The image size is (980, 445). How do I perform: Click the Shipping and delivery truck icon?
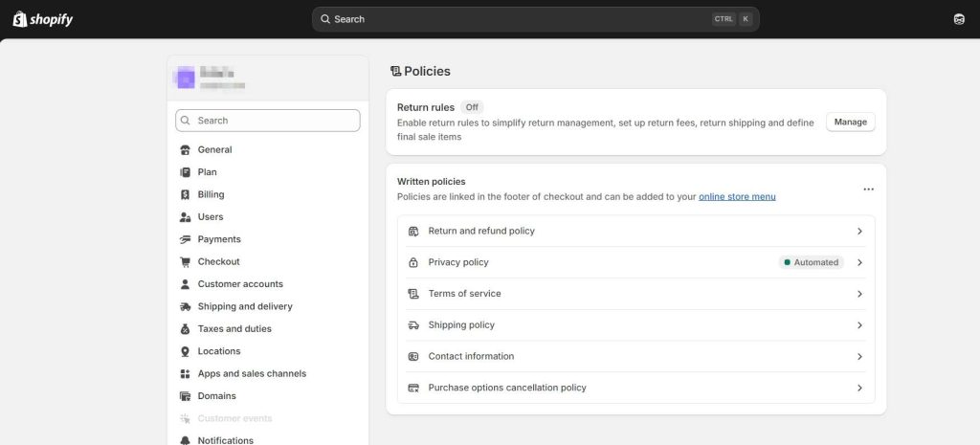[x=185, y=307]
